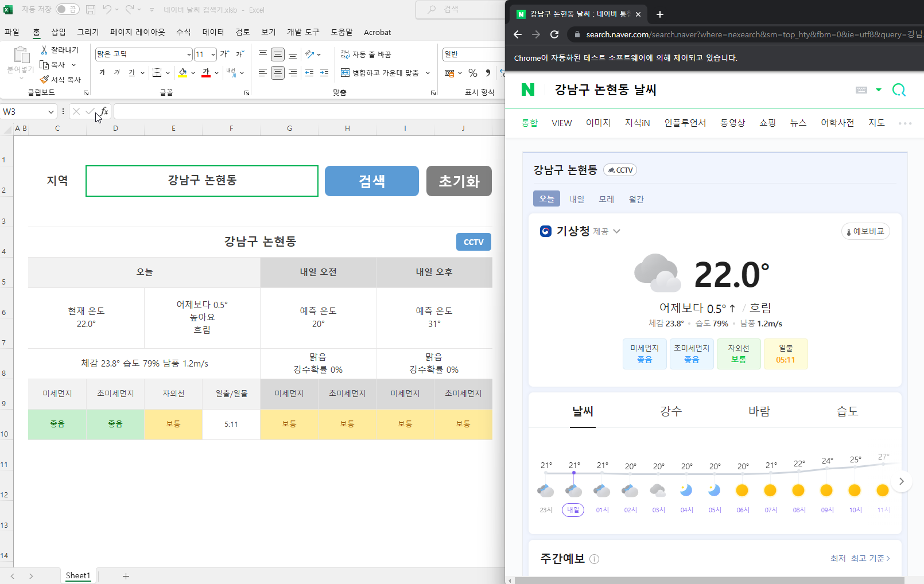Align text right in Excel
Viewport: 924px width, 584px height.
(x=293, y=72)
